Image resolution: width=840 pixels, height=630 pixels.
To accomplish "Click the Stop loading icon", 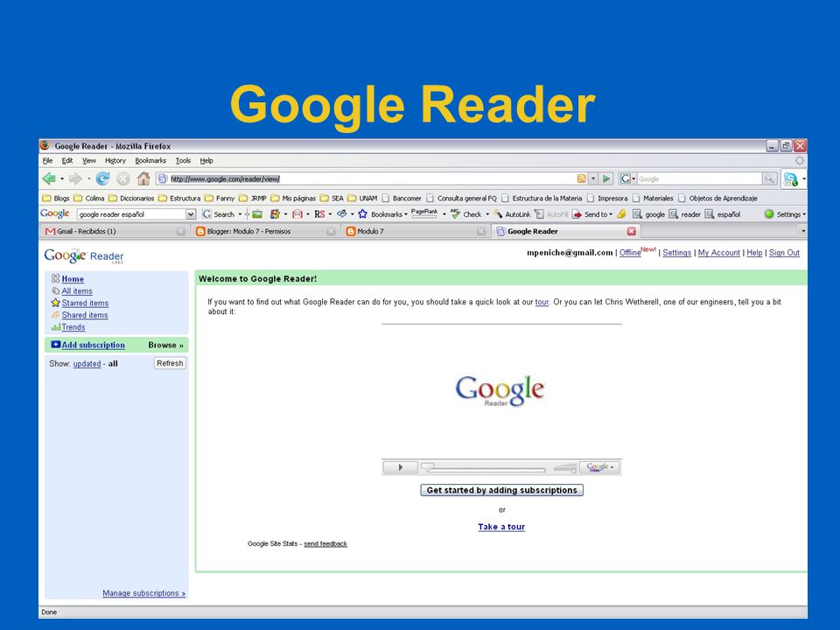I will (123, 178).
